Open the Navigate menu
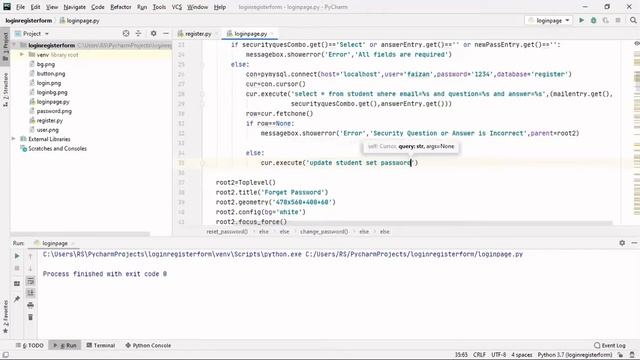This screenshot has height=360, width=640. [x=74, y=7]
